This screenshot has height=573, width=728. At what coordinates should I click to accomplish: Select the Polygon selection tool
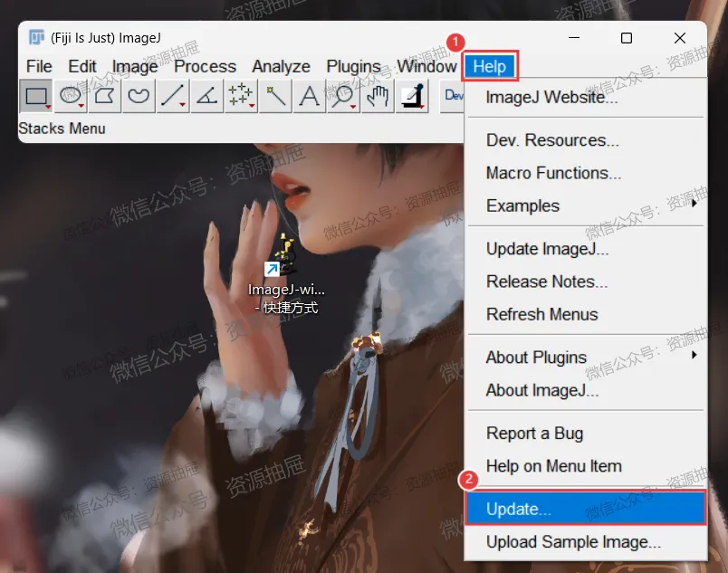click(104, 96)
